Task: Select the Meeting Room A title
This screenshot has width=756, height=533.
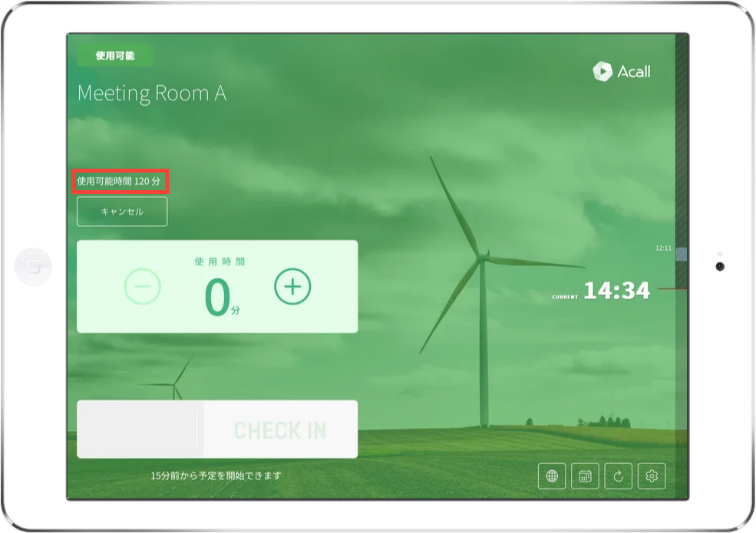Action: click(152, 94)
